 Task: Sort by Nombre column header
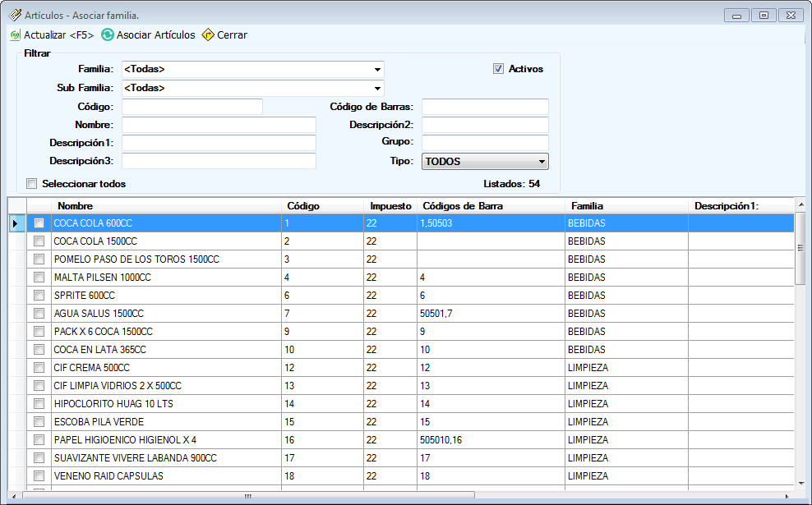166,206
